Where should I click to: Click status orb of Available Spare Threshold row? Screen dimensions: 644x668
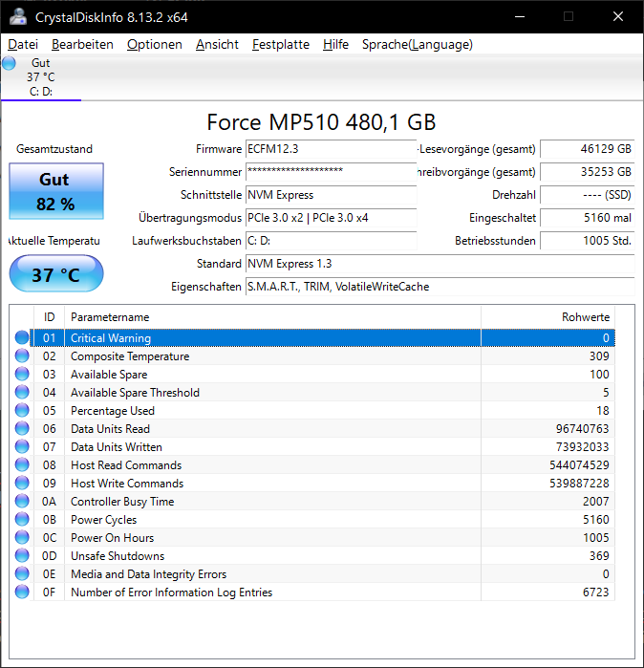point(22,393)
